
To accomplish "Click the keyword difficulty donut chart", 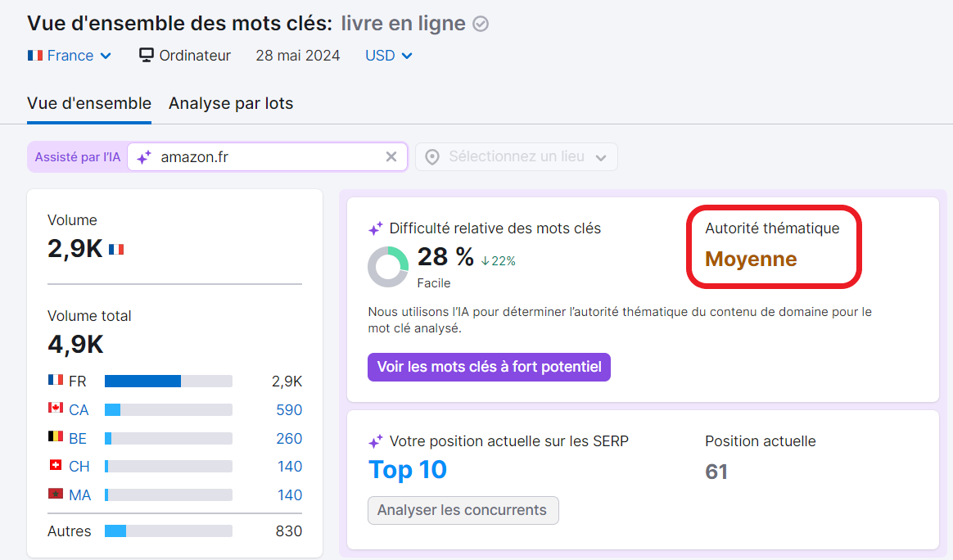I will point(387,268).
